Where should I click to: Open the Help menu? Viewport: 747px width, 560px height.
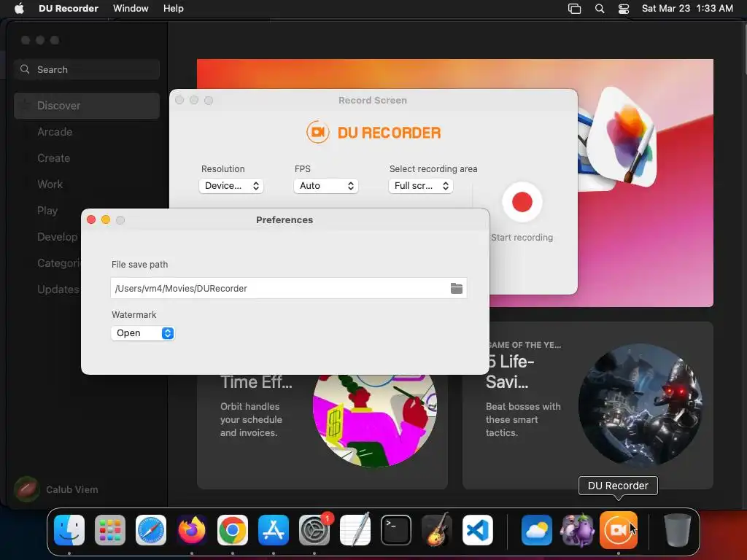click(174, 8)
